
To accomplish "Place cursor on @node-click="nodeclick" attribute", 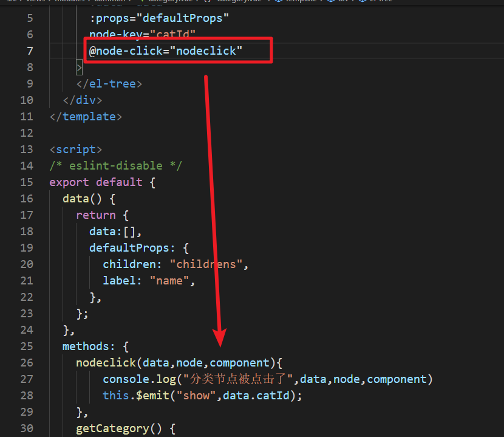I will [166, 51].
